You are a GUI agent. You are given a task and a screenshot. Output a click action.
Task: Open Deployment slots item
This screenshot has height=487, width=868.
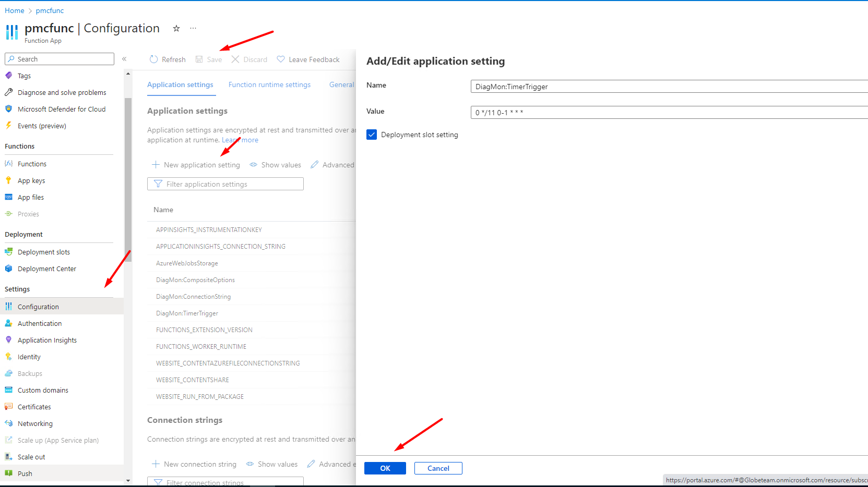click(x=44, y=252)
